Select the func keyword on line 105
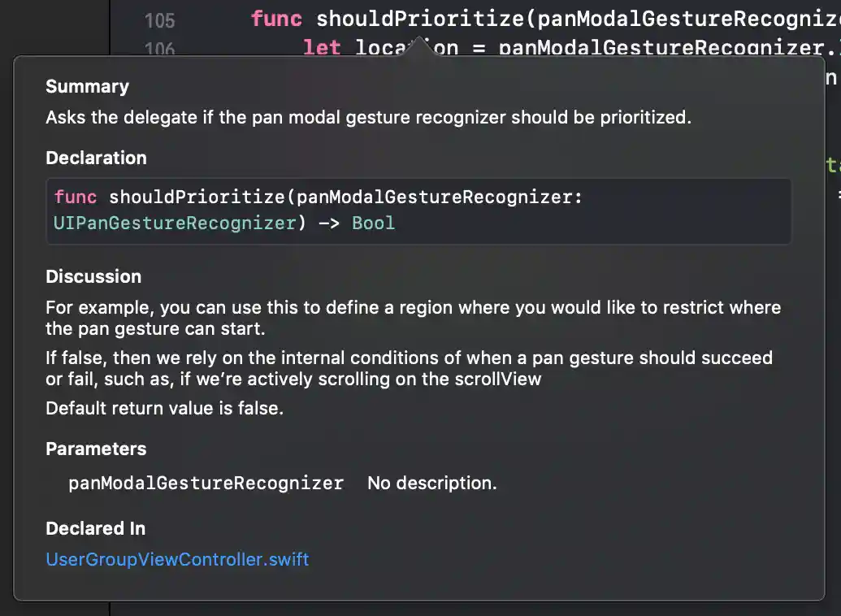 [275, 18]
